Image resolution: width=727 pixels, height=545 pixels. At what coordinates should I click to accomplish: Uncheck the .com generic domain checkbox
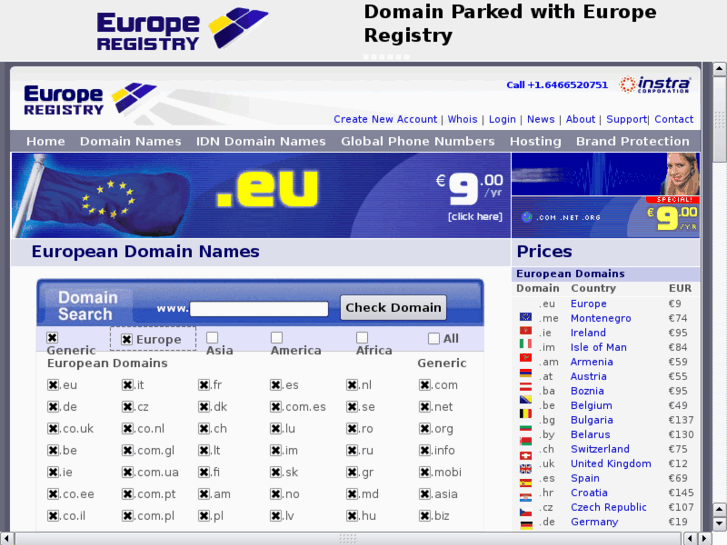click(x=425, y=385)
